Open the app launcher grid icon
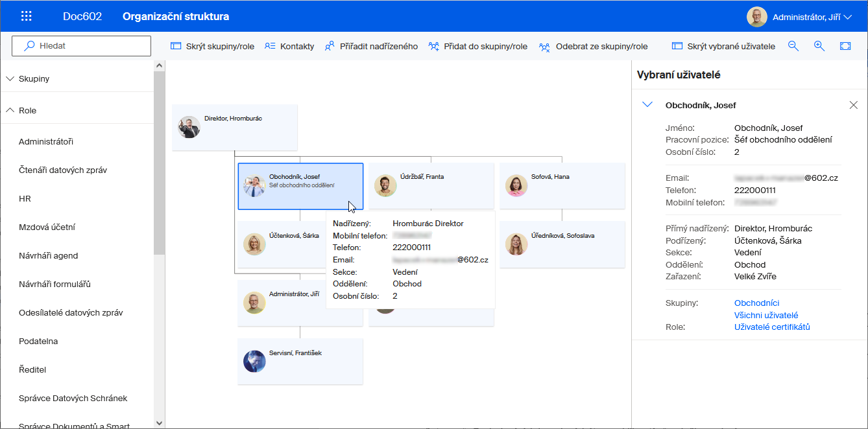Viewport: 868px width, 429px height. pyautogui.click(x=27, y=16)
